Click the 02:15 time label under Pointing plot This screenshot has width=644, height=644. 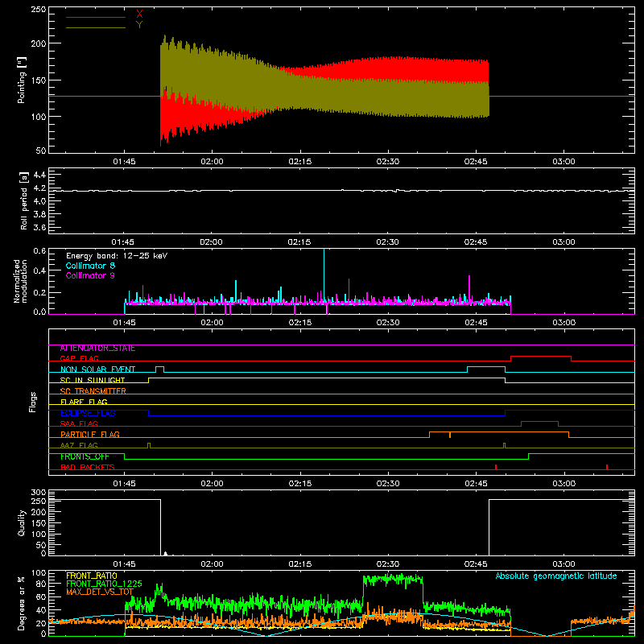coord(299,162)
